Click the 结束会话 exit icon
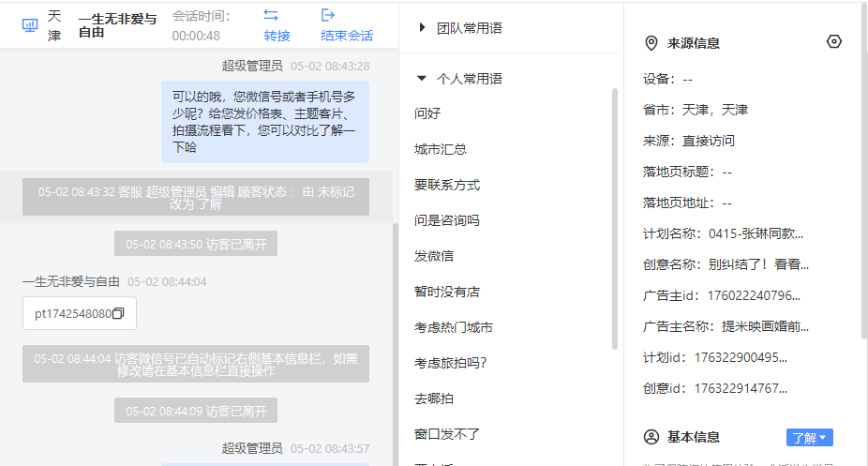The width and height of the screenshot is (868, 466). [x=328, y=15]
